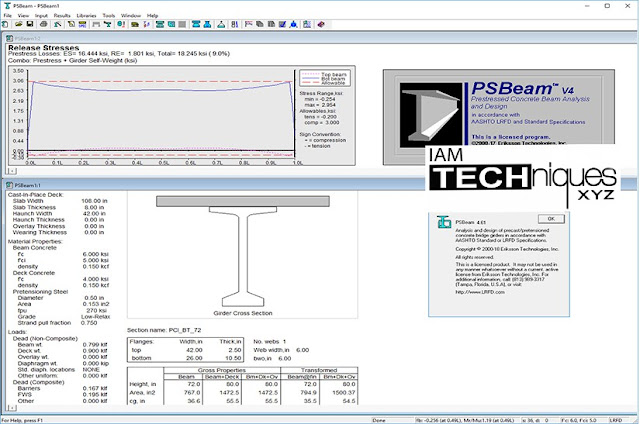This screenshot has width=640, height=424.
Task: Click the red flag graph toolbar icon
Action: point(248,24)
